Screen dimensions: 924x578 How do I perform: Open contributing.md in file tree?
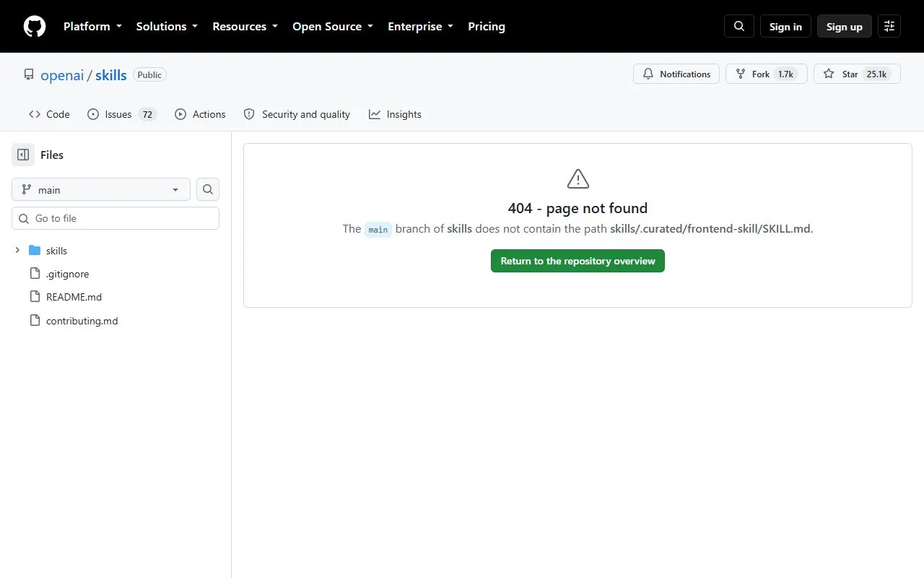pyautogui.click(x=82, y=320)
